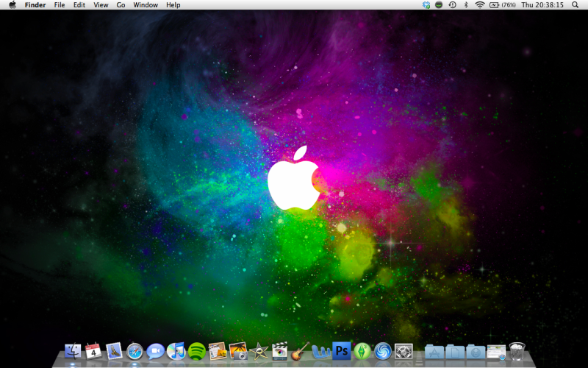Open the clapperboard video app in Dock

point(279,352)
